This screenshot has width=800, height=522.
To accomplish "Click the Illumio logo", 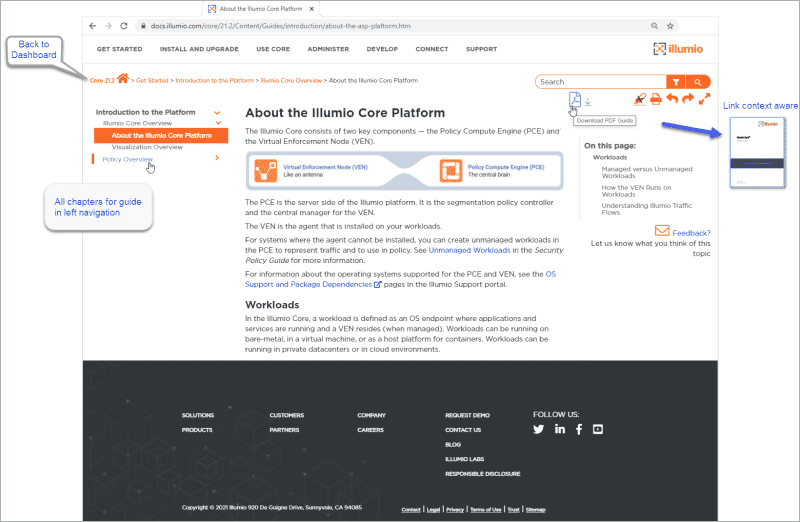I will coord(678,49).
